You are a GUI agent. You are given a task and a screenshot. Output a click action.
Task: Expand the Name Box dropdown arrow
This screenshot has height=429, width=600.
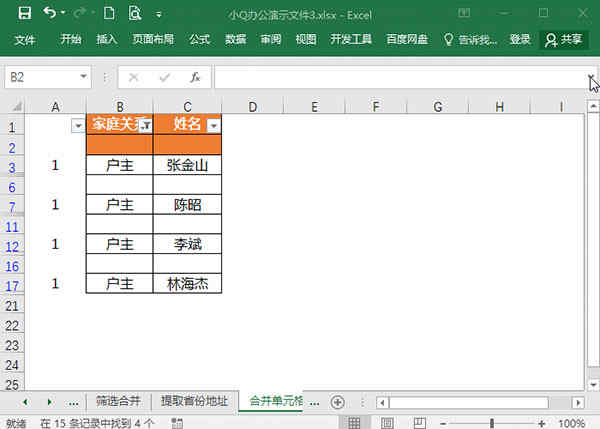(83, 77)
